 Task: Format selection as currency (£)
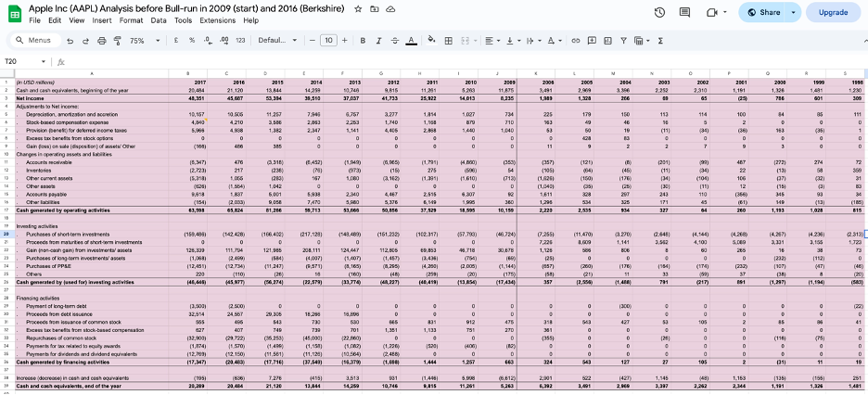pos(175,41)
